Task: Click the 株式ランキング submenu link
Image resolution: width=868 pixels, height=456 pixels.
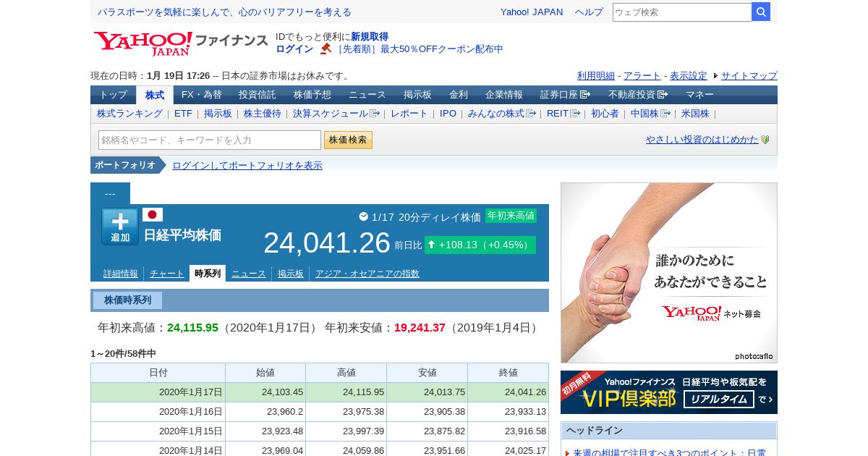Action: (x=130, y=114)
